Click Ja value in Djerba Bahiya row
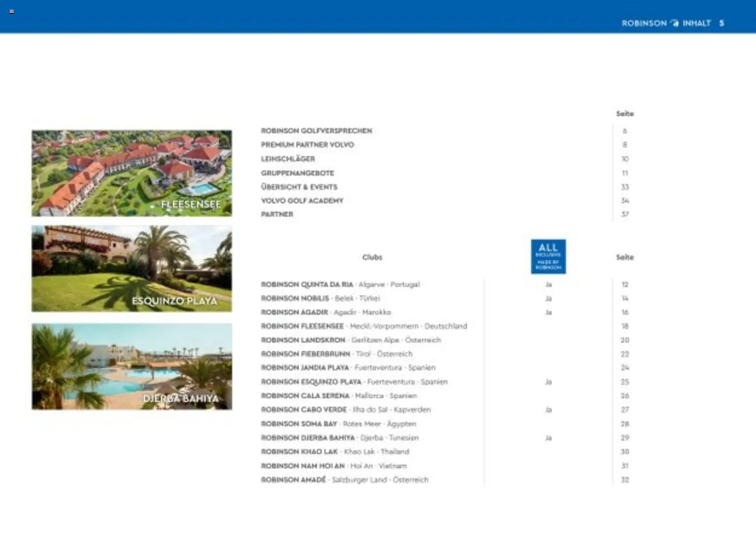Image resolution: width=756 pixels, height=535 pixels. 548,438
